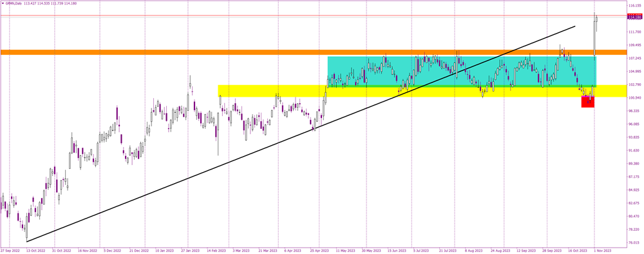Select the small red rectangle marker
The image size is (644, 254).
tap(588, 101)
